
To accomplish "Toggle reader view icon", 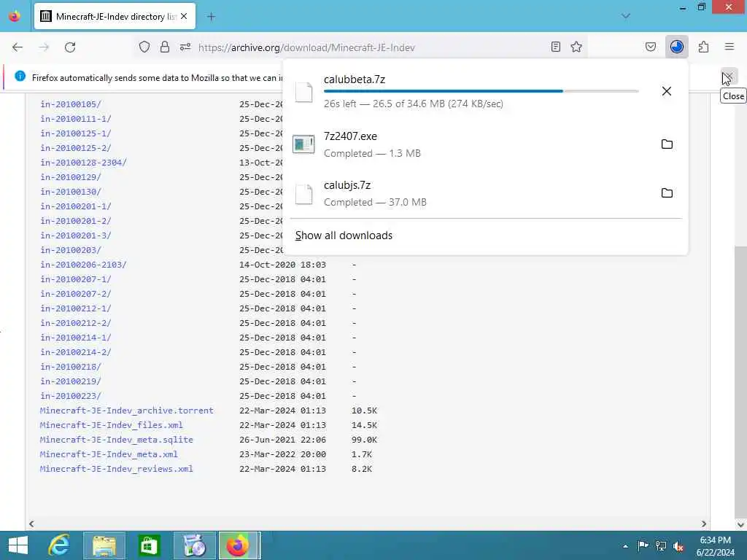I will [555, 47].
